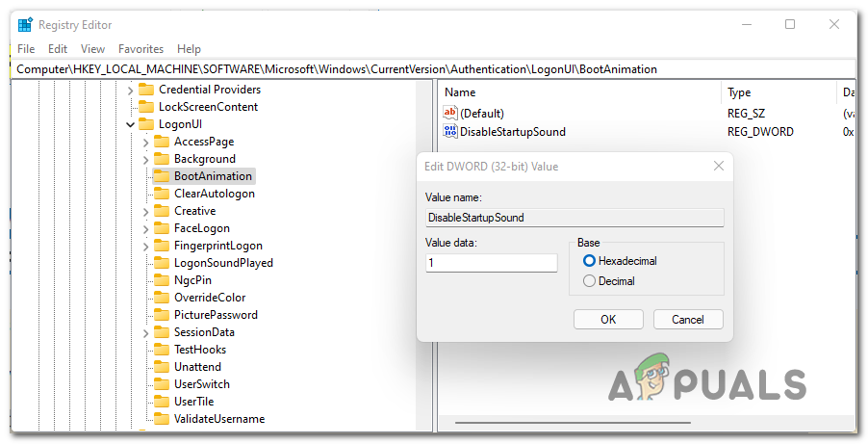Click the values pane horizontal scrollbar
The image size is (868, 444).
coord(573,423)
